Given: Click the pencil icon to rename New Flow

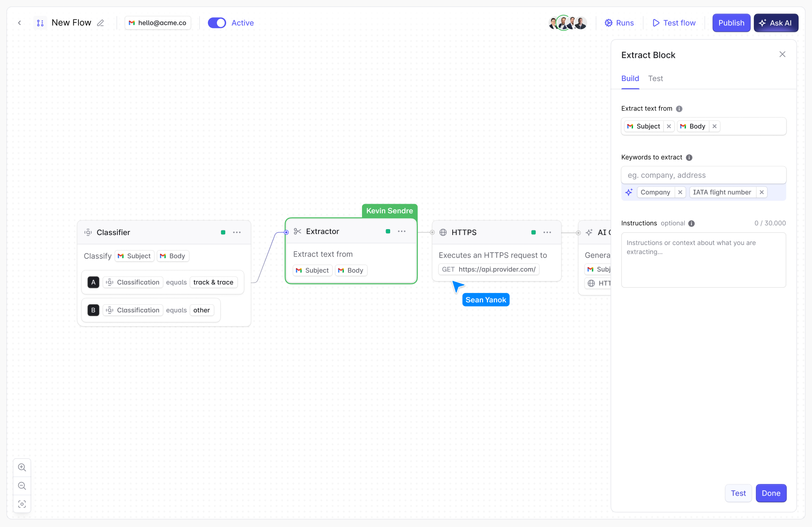Looking at the screenshot, I should click(101, 22).
